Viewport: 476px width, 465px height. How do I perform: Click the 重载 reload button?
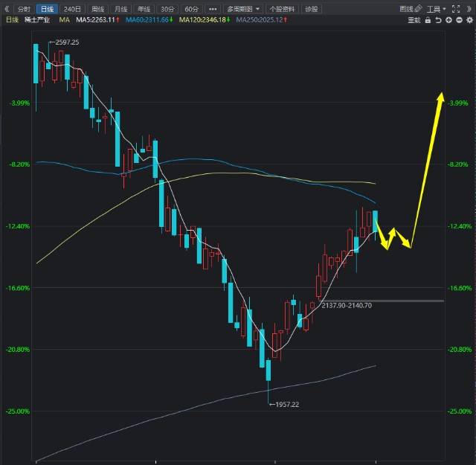[x=414, y=20]
